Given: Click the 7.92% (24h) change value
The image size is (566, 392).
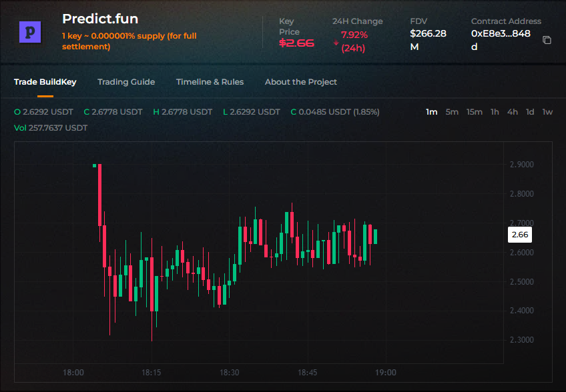Looking at the screenshot, I should click(354, 41).
